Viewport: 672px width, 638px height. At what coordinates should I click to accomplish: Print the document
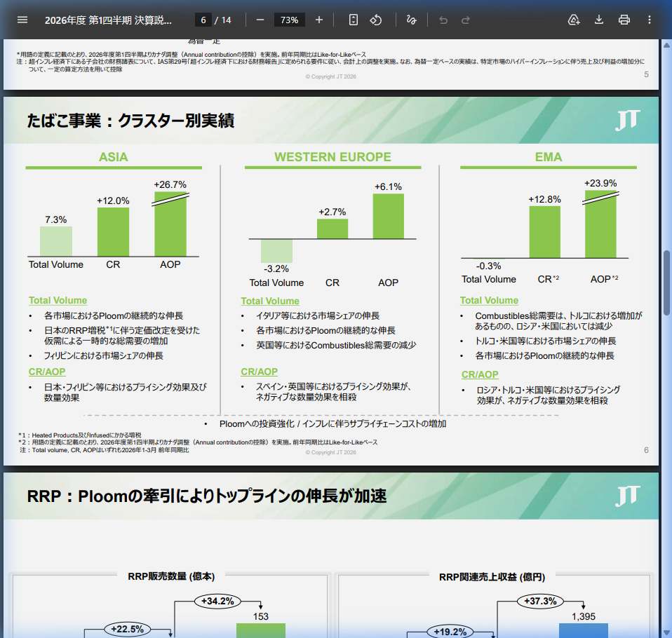point(624,20)
